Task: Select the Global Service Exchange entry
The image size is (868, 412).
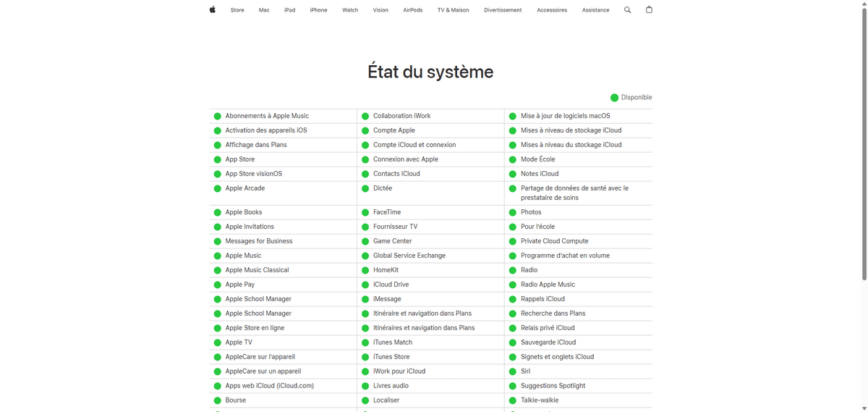Action: click(x=409, y=256)
